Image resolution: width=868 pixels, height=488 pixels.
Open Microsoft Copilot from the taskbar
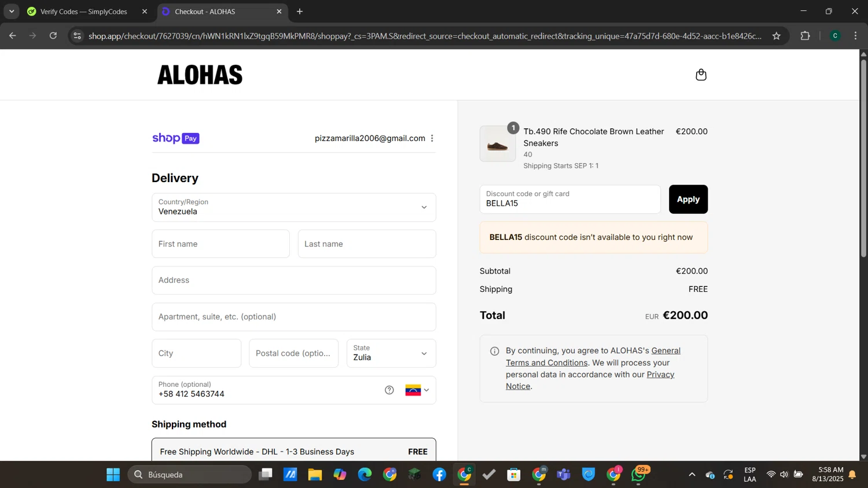click(340, 475)
